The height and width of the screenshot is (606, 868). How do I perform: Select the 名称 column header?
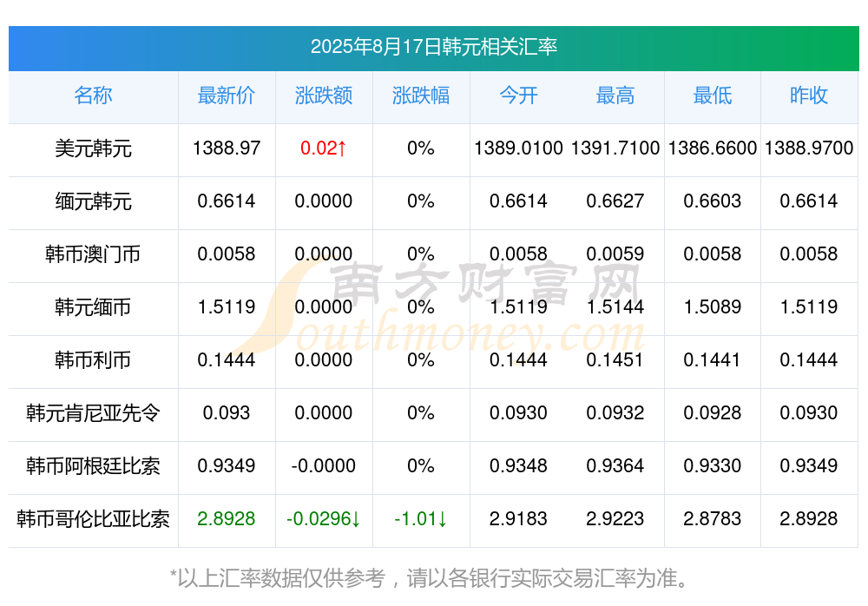coord(93,96)
